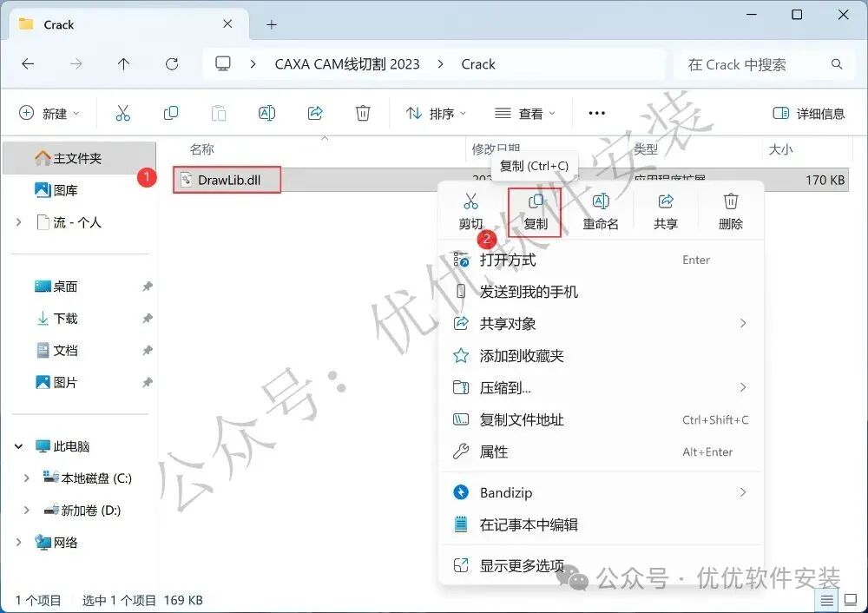Collapse the 此电脑 tree node

coord(19,446)
